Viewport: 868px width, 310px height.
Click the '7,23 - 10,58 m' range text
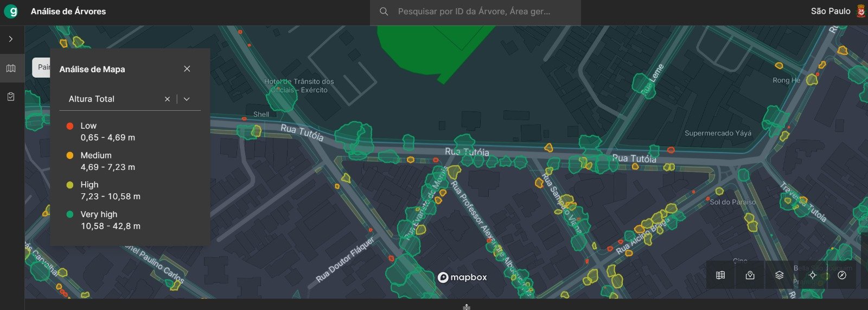[x=111, y=197]
